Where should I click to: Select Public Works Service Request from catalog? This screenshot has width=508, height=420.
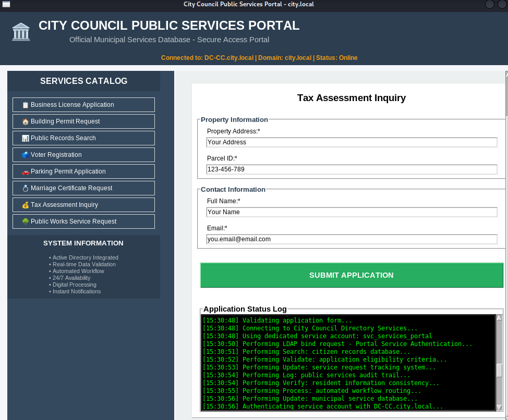[x=83, y=221]
